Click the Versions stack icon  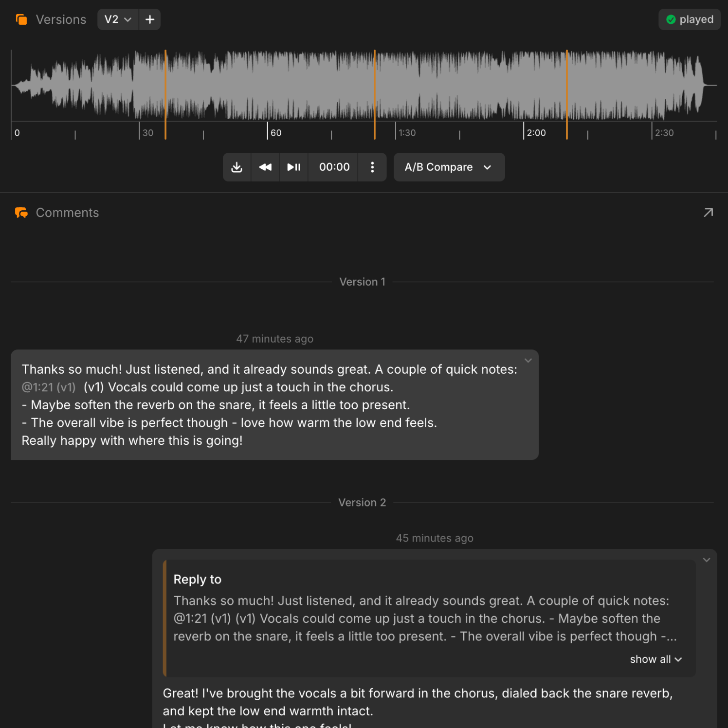pyautogui.click(x=21, y=19)
